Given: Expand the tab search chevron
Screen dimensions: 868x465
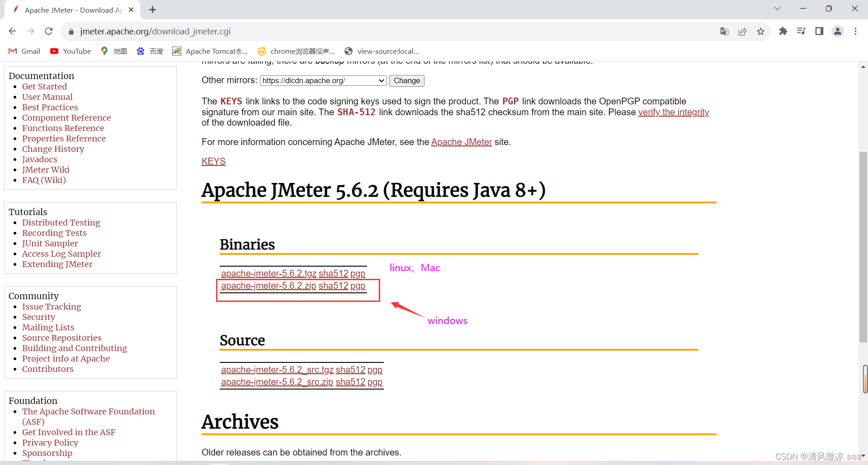Looking at the screenshot, I should (x=777, y=9).
